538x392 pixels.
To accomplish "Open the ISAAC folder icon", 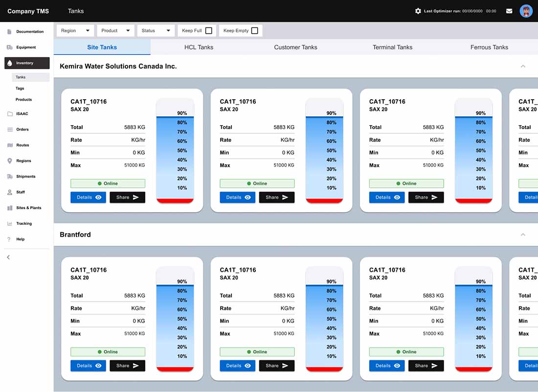I will coord(10,114).
